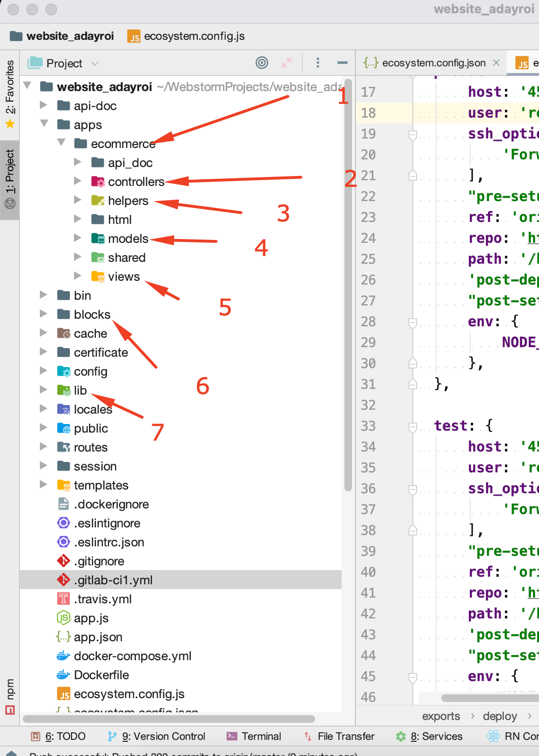Click the app.js Node file icon
Screen dimensions: 539x756
[x=64, y=618]
